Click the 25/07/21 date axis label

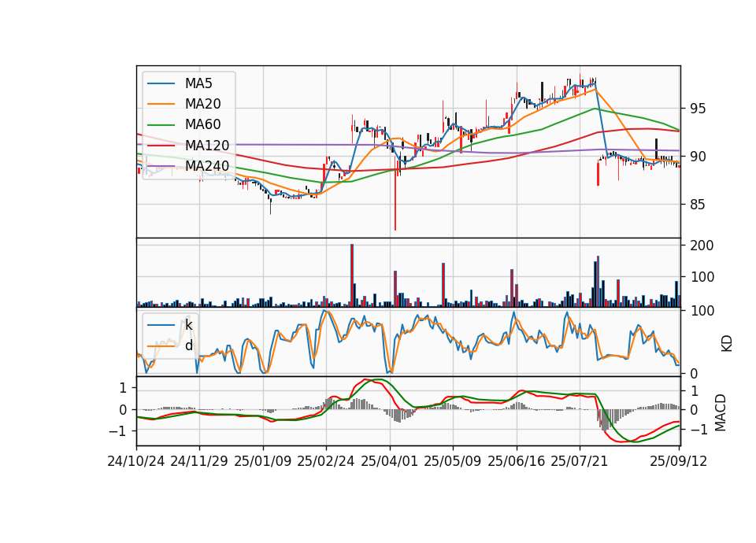[580, 462]
